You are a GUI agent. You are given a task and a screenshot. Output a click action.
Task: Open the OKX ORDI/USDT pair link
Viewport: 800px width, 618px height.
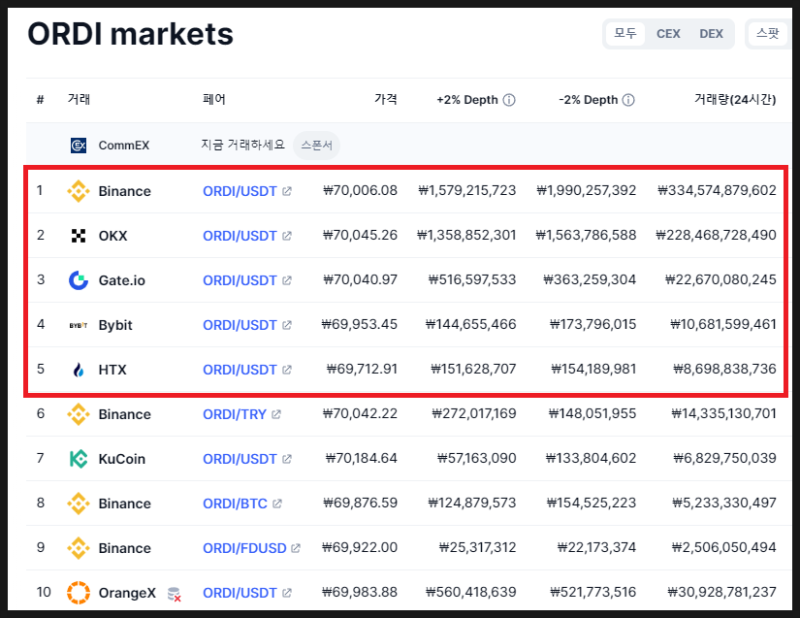(x=240, y=236)
